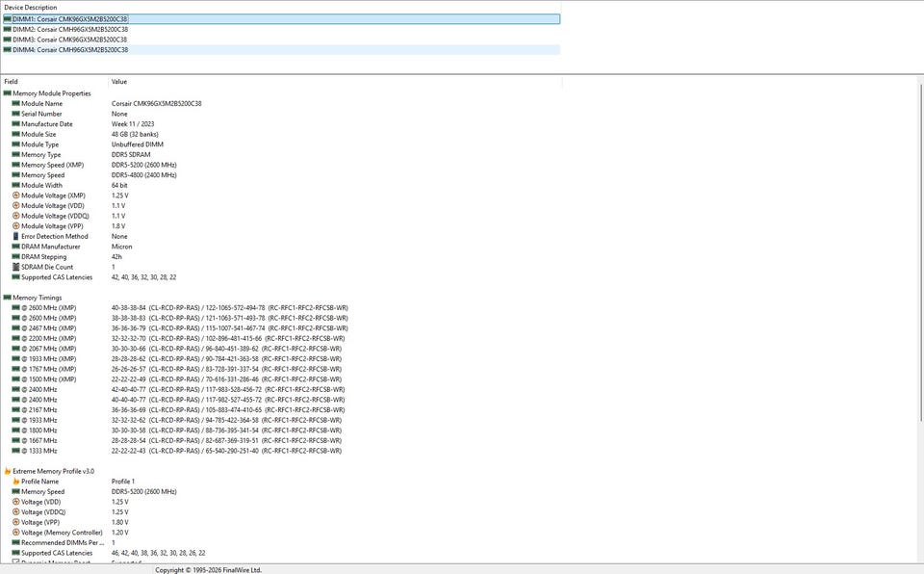Image resolution: width=924 pixels, height=574 pixels.
Task: Click the Memory Module Properties group icon
Action: pos(7,93)
